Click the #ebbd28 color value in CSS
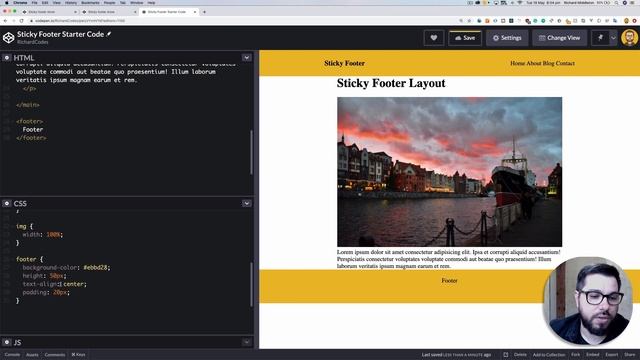This screenshot has height=360, width=640. pos(96,267)
